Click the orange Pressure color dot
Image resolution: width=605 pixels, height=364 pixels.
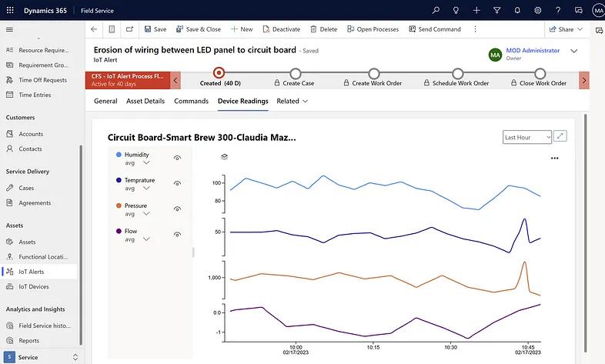click(118, 205)
